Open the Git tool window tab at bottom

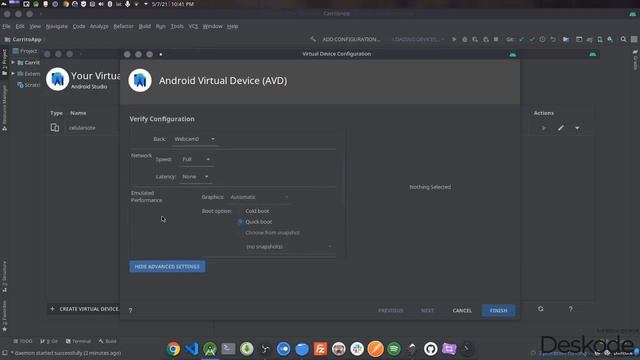49,341
